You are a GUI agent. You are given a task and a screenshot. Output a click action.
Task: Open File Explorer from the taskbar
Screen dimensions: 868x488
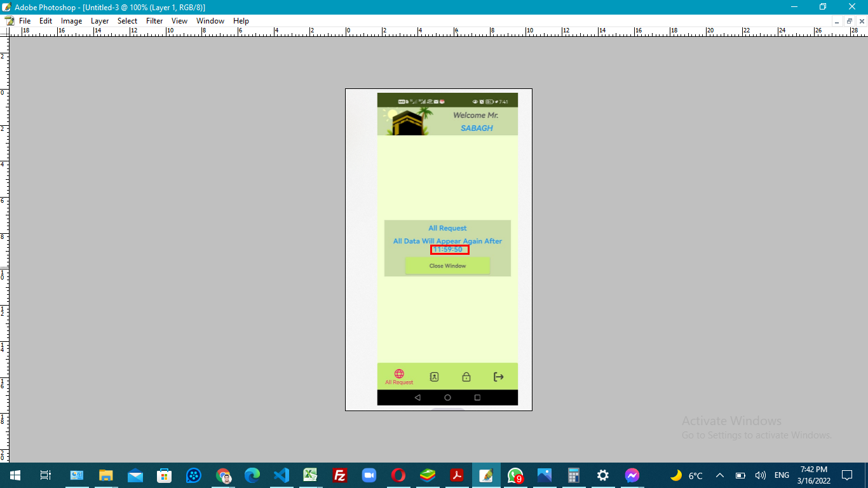[x=105, y=475]
